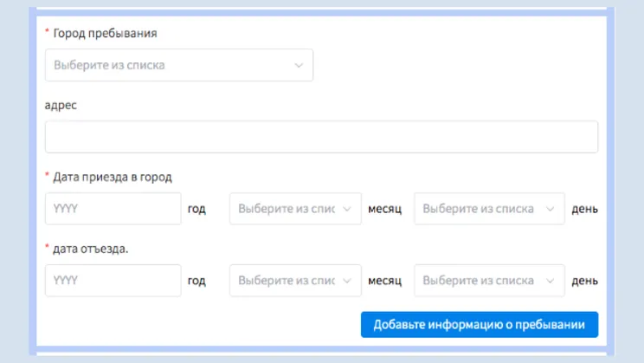The height and width of the screenshot is (363, 644).
Task: Click the адрес label text
Action: pos(61,106)
